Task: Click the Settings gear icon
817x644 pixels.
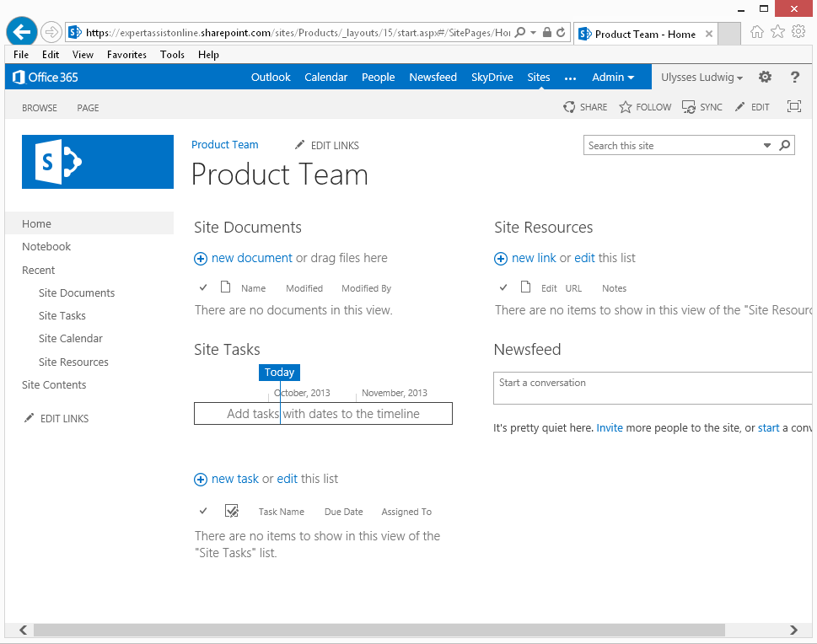Action: (x=765, y=77)
